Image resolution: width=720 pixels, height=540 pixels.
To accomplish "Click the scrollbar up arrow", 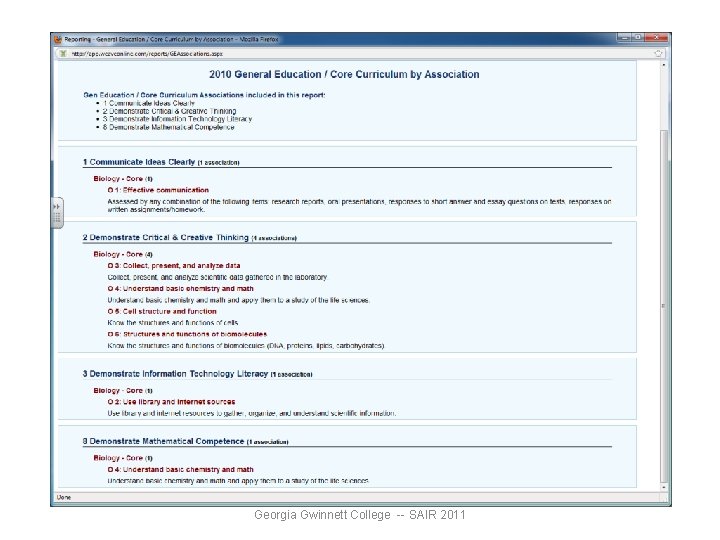I will pyautogui.click(x=664, y=65).
